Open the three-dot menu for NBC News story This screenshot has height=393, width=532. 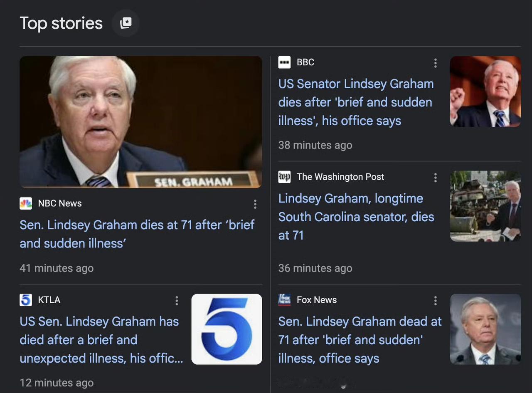click(255, 204)
